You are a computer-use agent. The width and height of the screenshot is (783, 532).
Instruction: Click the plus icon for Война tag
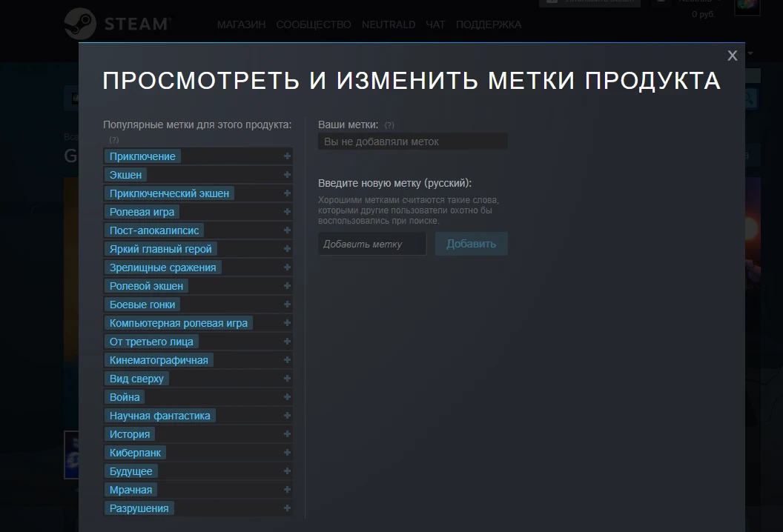click(287, 397)
